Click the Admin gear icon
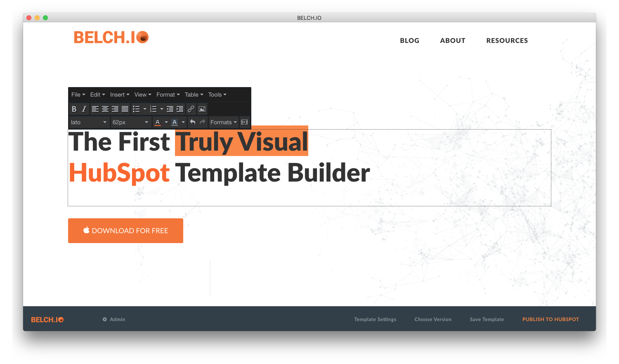Viewport: 619px width, 364px height. (105, 319)
